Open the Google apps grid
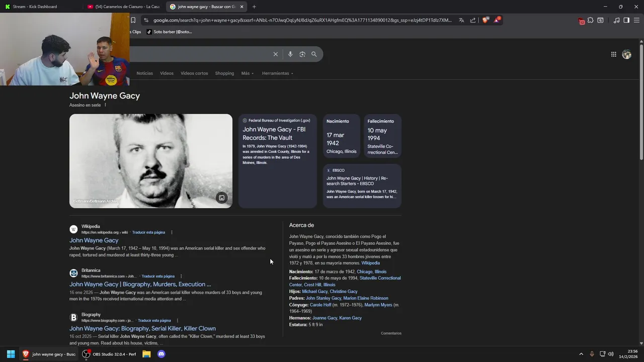Screen dimensions: 644x362 coord(614,54)
